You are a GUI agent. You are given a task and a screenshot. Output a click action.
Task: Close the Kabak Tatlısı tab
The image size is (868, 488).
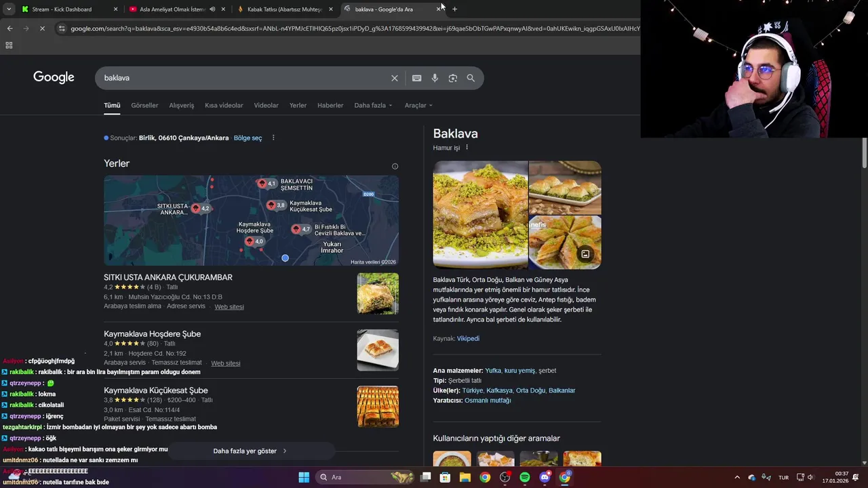[x=331, y=9]
